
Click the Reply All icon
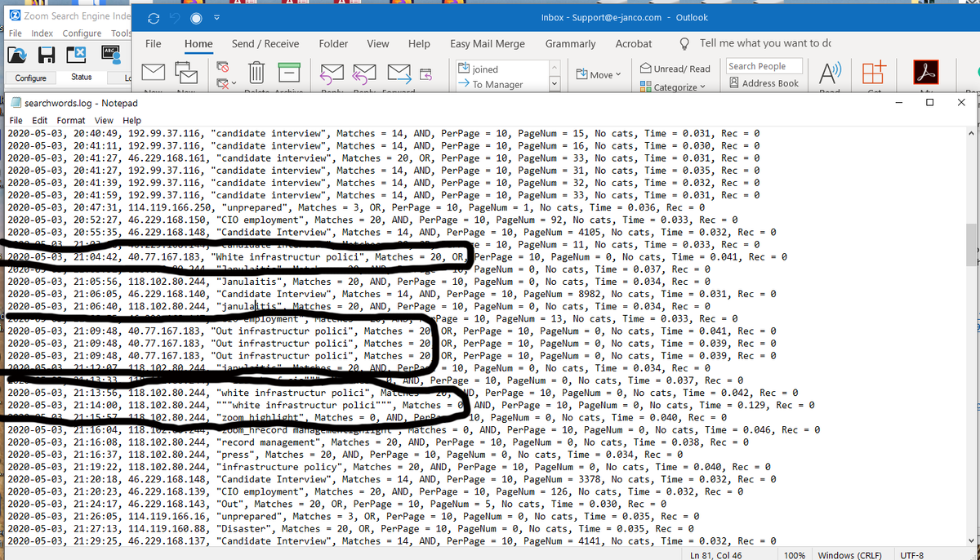(364, 75)
